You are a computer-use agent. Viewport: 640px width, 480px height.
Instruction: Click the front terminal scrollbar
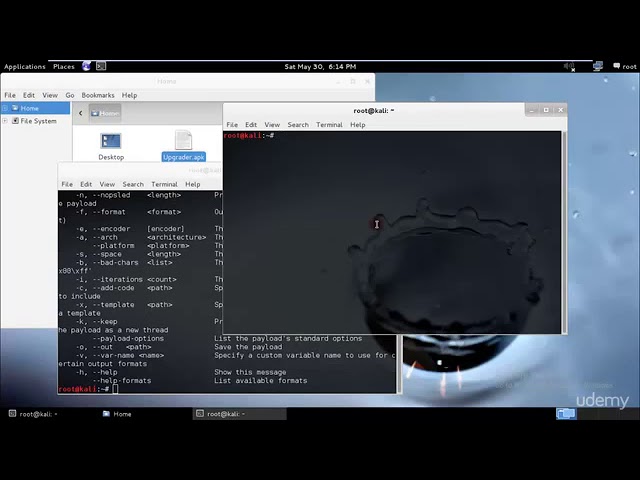(x=564, y=232)
